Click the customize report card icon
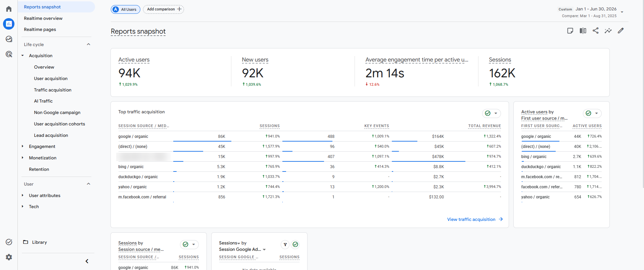The image size is (644, 270). pyautogui.click(x=570, y=31)
